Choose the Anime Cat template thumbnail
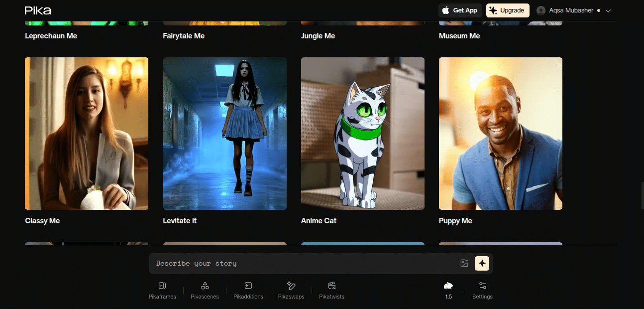The width and height of the screenshot is (644, 309). pyautogui.click(x=363, y=134)
